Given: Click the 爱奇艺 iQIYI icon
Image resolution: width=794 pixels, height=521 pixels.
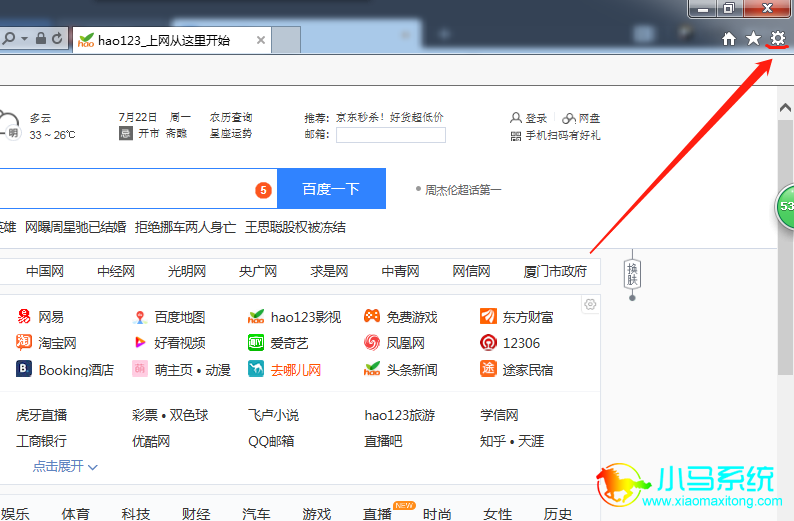Looking at the screenshot, I should (256, 343).
